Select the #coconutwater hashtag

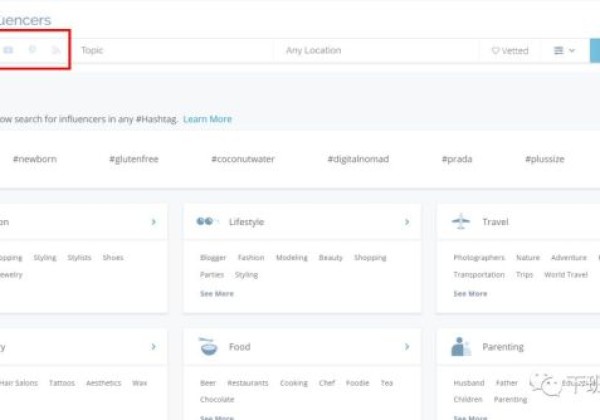click(x=242, y=159)
